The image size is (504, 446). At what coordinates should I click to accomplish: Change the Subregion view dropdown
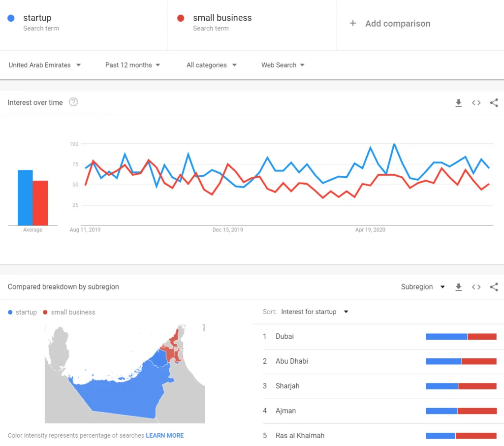pyautogui.click(x=423, y=287)
